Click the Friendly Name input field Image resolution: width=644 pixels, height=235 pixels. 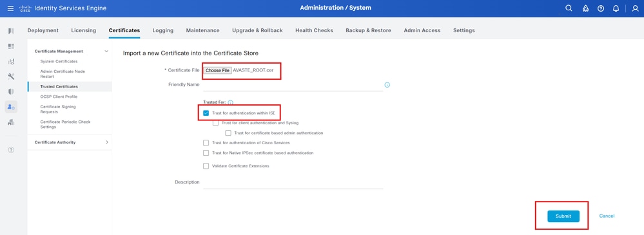point(293,85)
